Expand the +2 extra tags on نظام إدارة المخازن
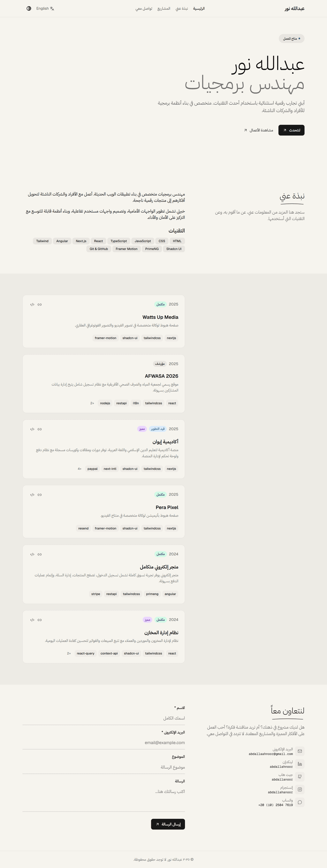This screenshot has height=868, width=327. (x=69, y=653)
